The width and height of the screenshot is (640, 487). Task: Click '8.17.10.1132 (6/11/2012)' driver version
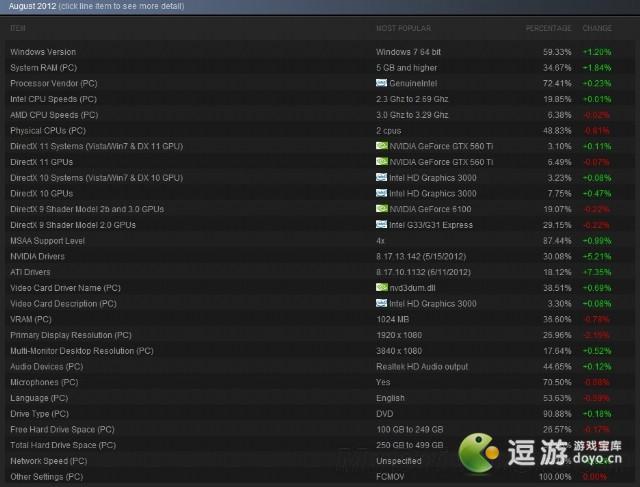pos(423,272)
